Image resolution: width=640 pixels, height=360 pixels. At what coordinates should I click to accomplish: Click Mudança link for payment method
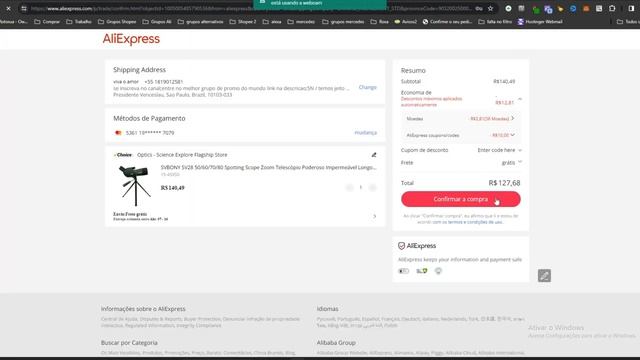click(365, 133)
